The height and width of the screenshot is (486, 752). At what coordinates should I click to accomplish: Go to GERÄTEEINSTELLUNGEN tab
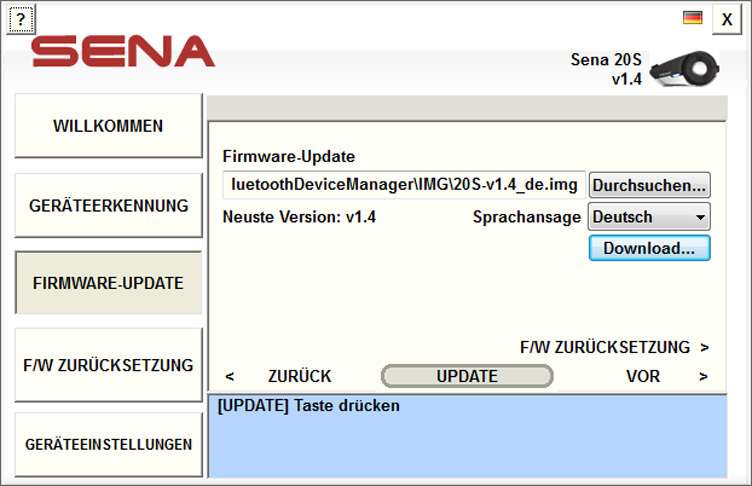coord(108,444)
